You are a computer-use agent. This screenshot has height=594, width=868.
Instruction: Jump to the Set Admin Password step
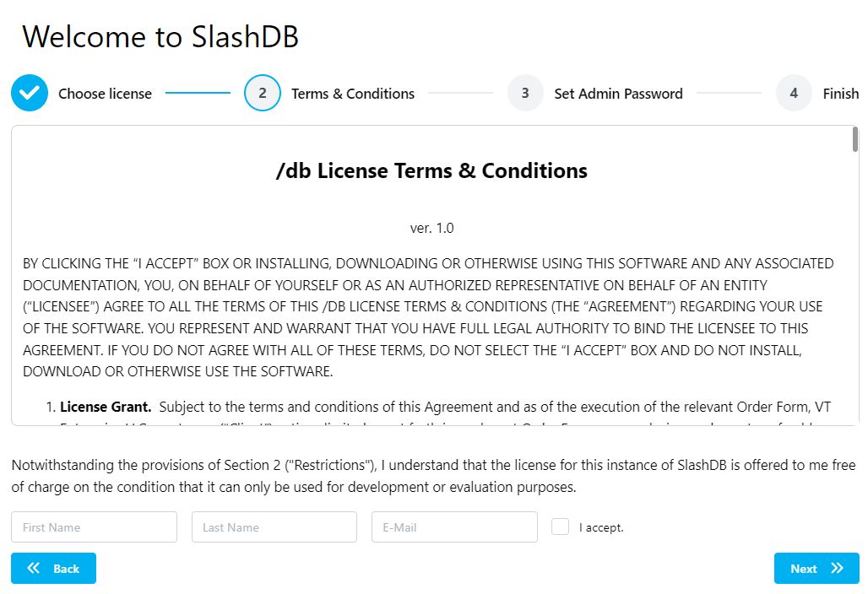618,94
